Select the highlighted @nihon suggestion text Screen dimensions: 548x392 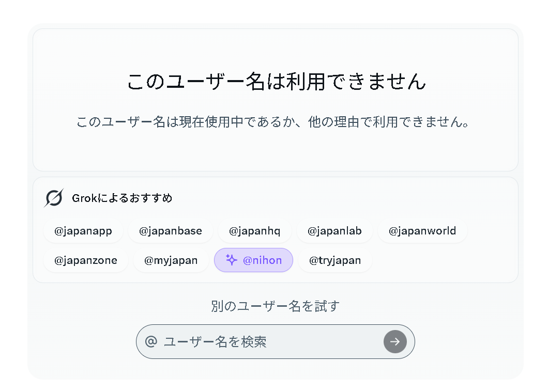pos(263,260)
